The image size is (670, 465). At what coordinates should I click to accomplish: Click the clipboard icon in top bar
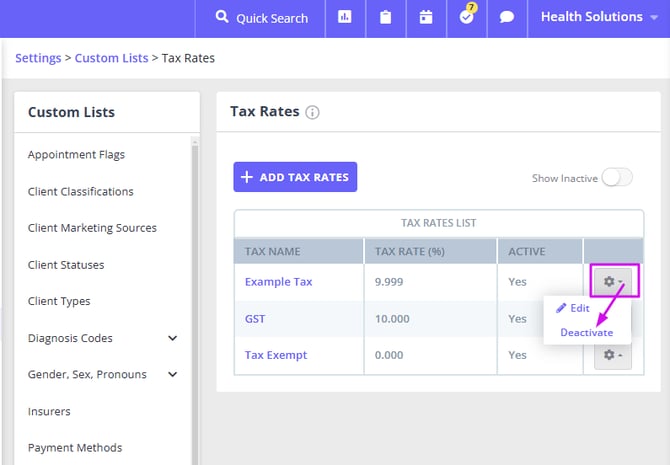point(385,17)
